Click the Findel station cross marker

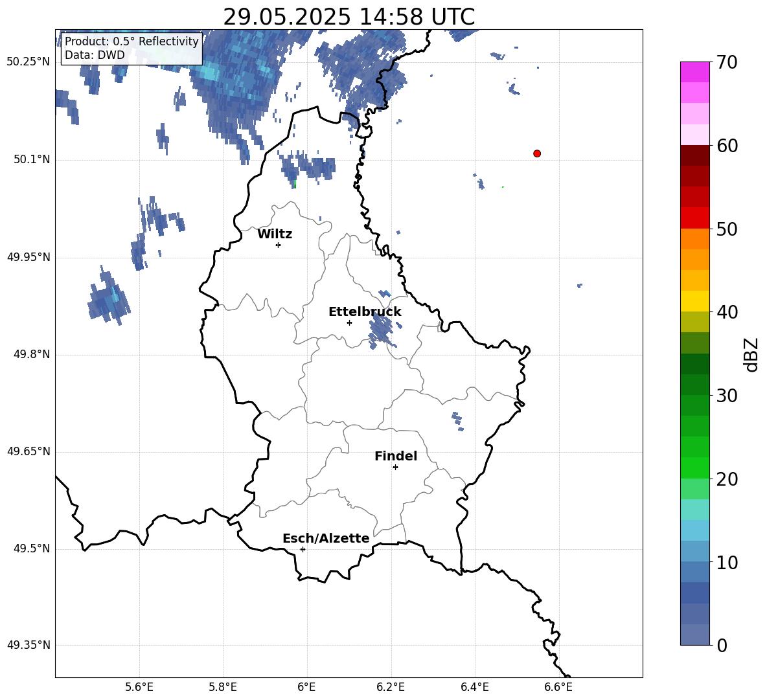click(x=395, y=468)
